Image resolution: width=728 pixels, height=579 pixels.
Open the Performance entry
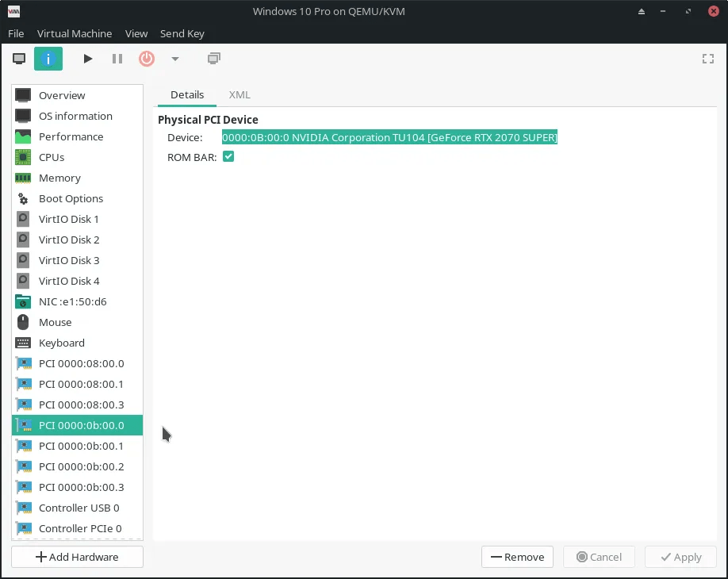click(77, 137)
